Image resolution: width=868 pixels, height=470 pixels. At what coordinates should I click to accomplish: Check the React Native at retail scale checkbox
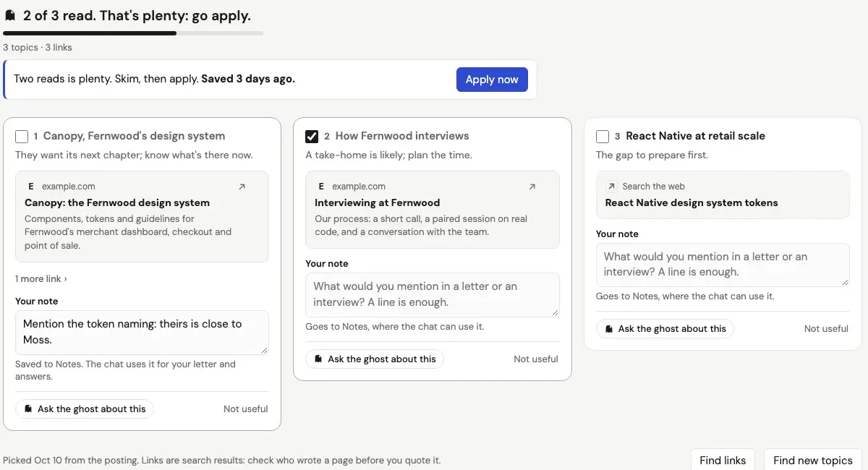pos(603,136)
